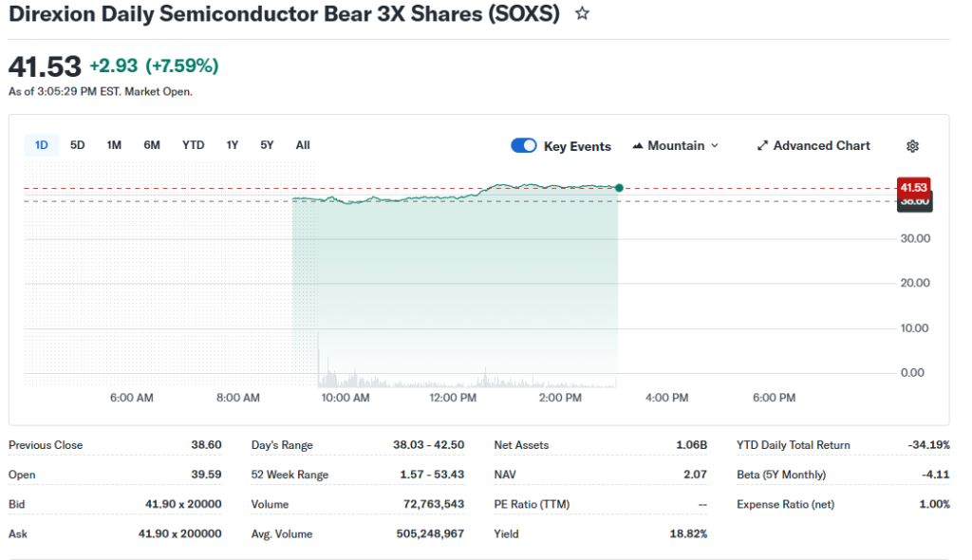Choose the 5Y chart range
This screenshot has height=560, width=972.
coord(267,145)
